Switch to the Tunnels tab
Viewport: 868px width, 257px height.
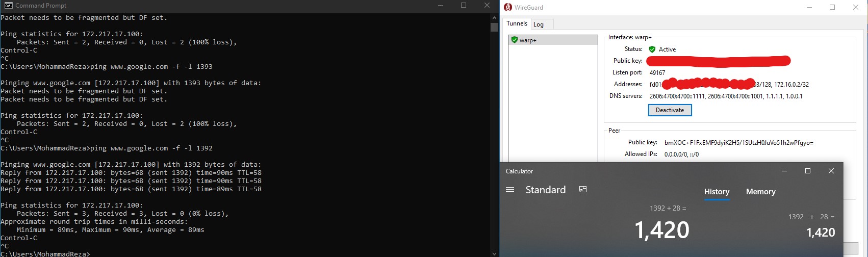click(x=517, y=23)
